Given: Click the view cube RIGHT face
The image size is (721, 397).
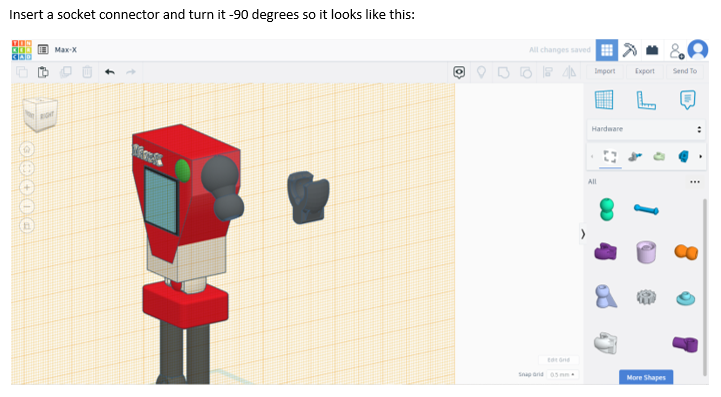Looking at the screenshot, I should coord(47,115).
